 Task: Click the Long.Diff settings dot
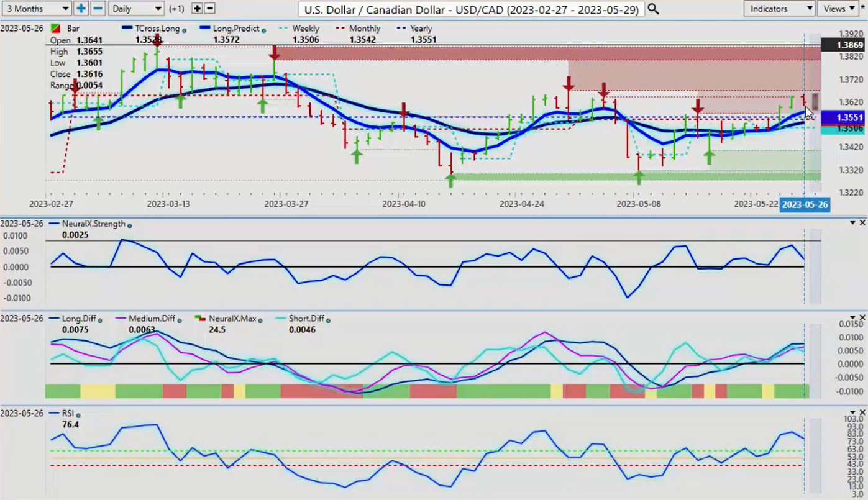coord(100,319)
